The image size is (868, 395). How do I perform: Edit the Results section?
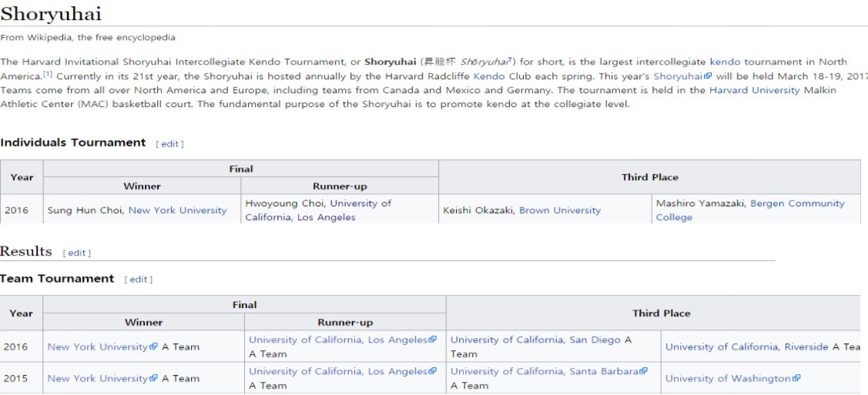(77, 253)
